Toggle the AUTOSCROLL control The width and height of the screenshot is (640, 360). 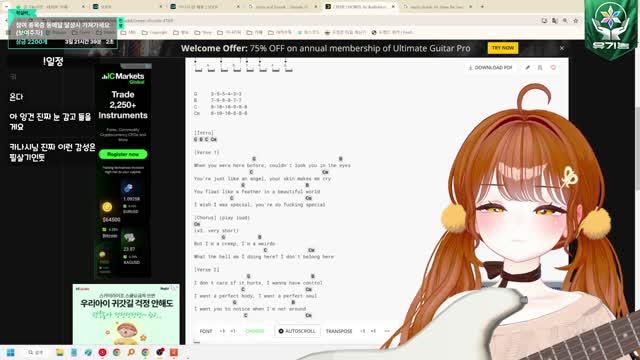tap(297, 331)
